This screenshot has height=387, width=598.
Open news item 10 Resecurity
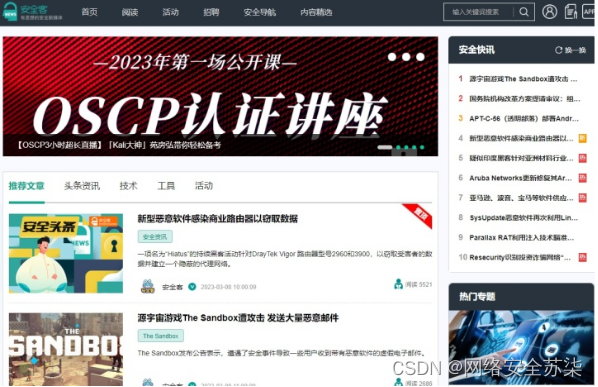[520, 257]
